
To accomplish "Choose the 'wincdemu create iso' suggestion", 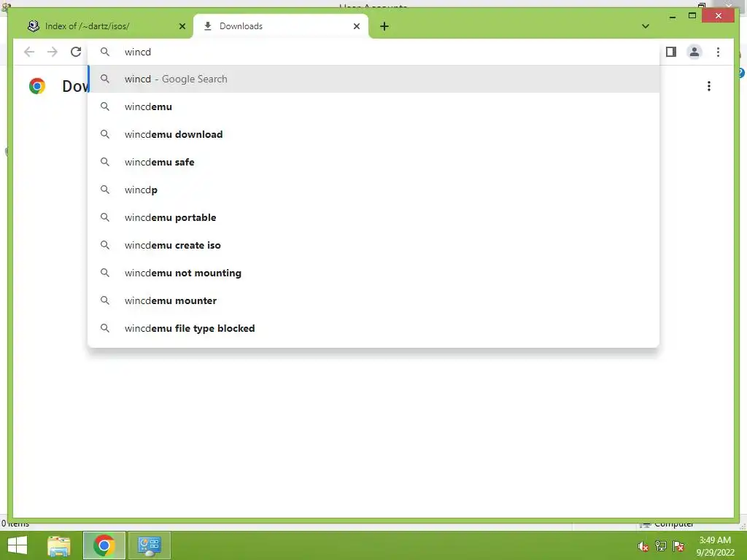I will [373, 245].
